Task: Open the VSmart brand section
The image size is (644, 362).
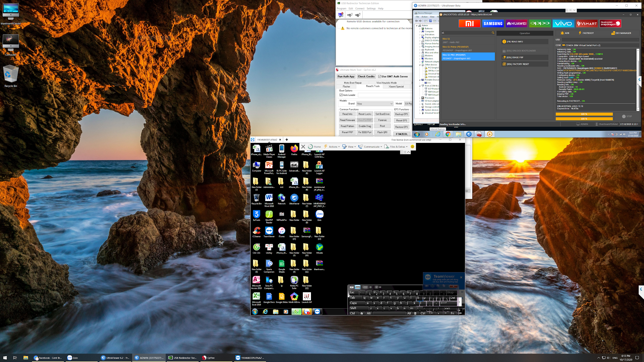Action: [x=587, y=24]
